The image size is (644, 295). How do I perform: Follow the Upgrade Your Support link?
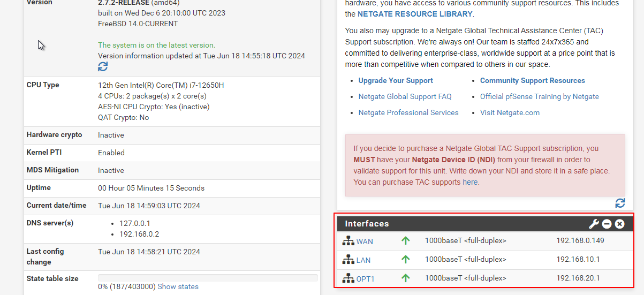(x=396, y=80)
